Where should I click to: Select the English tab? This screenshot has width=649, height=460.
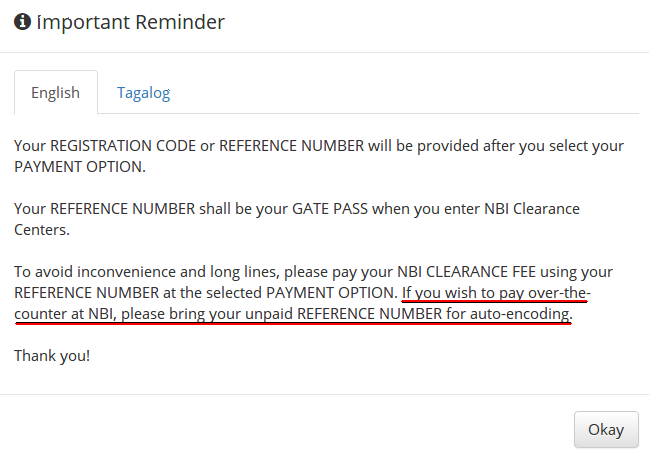[55, 93]
